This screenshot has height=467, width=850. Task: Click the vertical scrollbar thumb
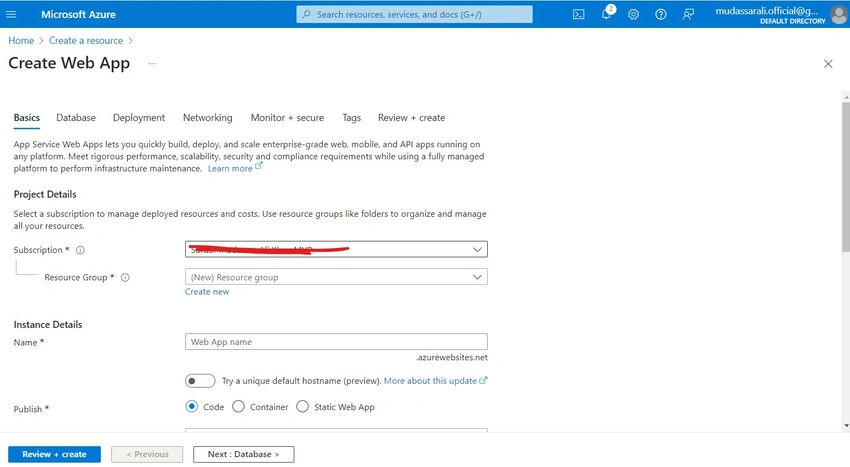coord(846,177)
